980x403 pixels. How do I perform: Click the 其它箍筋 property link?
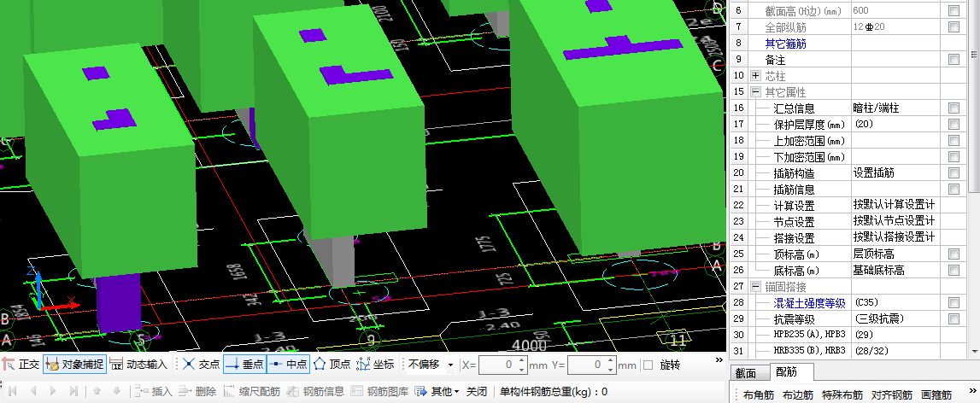tap(786, 43)
